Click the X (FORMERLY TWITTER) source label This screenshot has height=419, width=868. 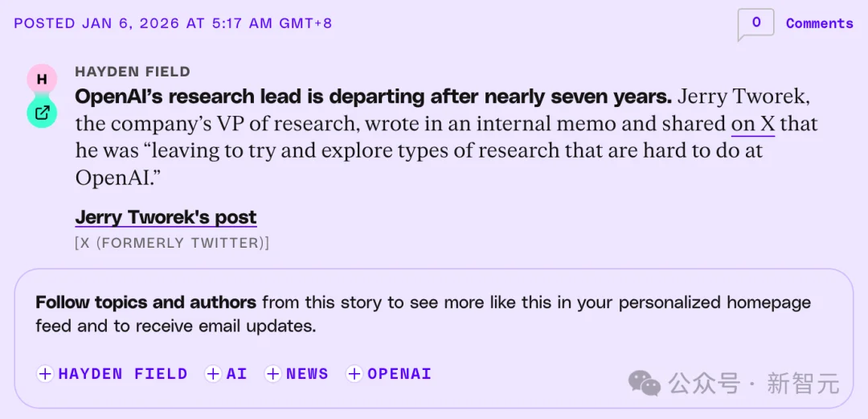coord(172,243)
